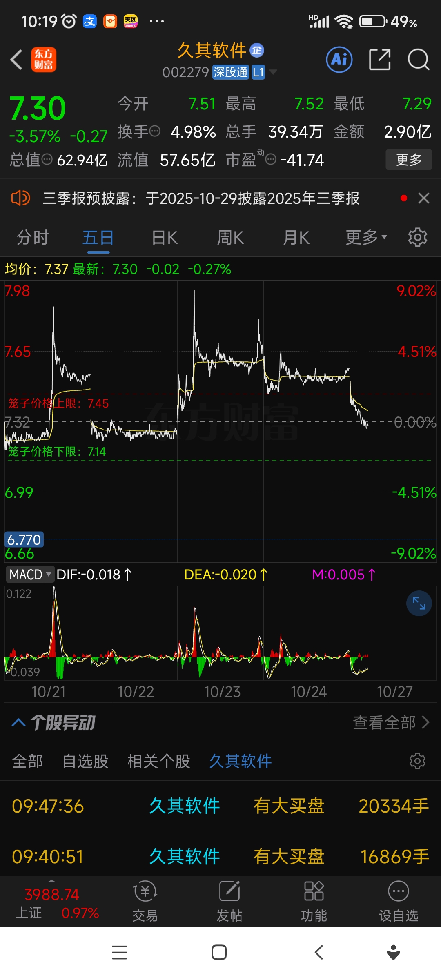Tap the 笼子价格上限 7.45 label

pos(58,403)
